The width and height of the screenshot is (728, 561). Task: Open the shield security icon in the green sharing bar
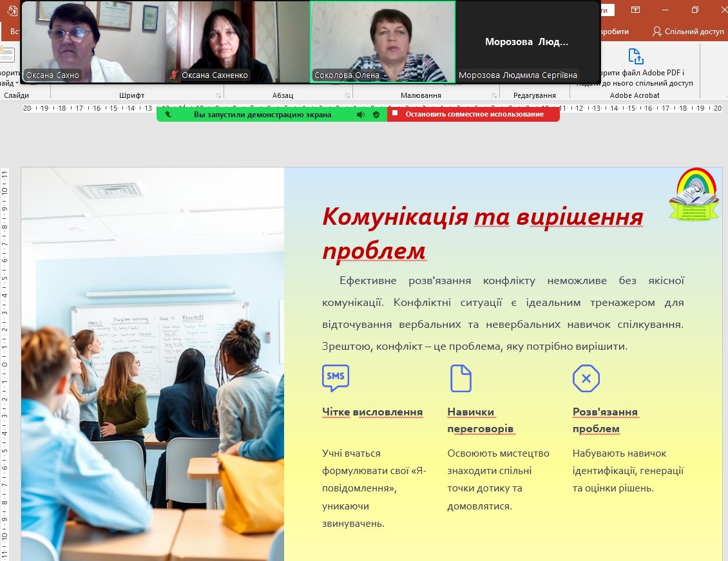click(376, 115)
